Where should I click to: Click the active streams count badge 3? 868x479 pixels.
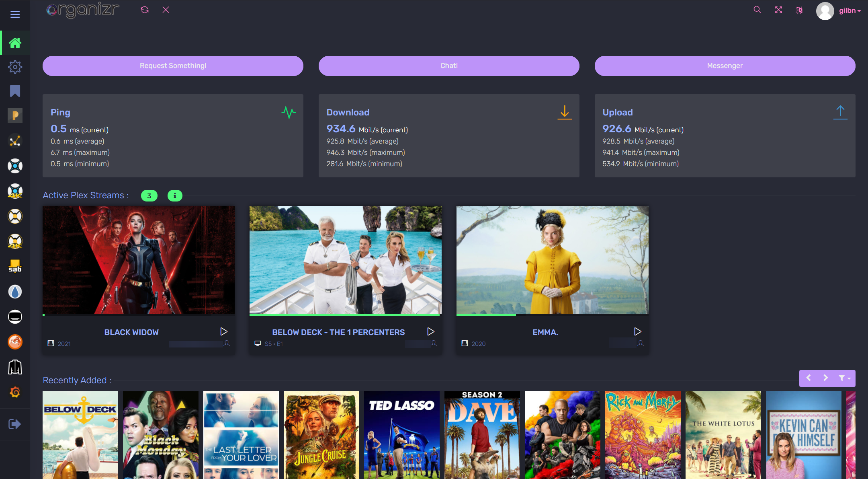pos(149,196)
